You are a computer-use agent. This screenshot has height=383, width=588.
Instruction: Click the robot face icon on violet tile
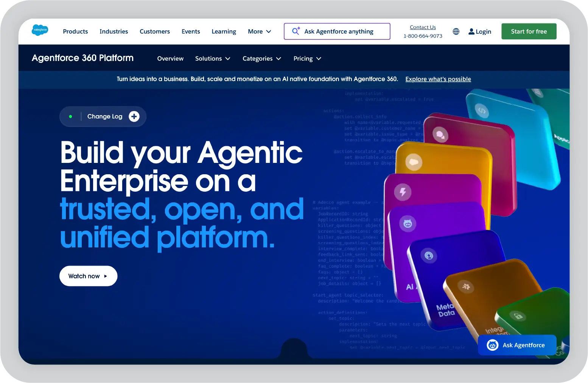pos(408,224)
